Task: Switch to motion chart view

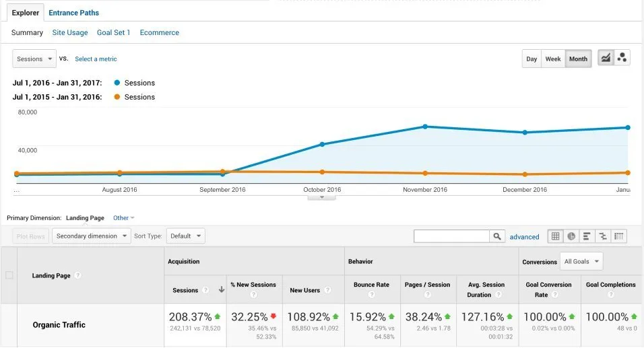Action: (x=622, y=59)
